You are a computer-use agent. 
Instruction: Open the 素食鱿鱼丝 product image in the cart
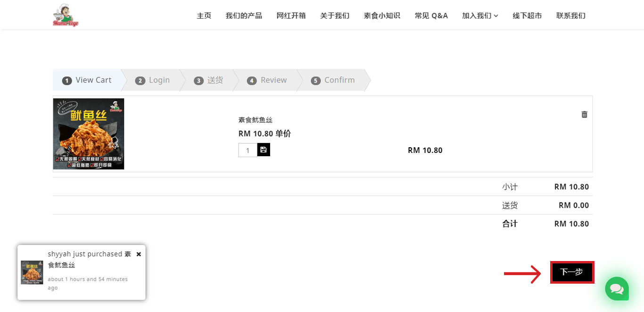click(x=89, y=134)
